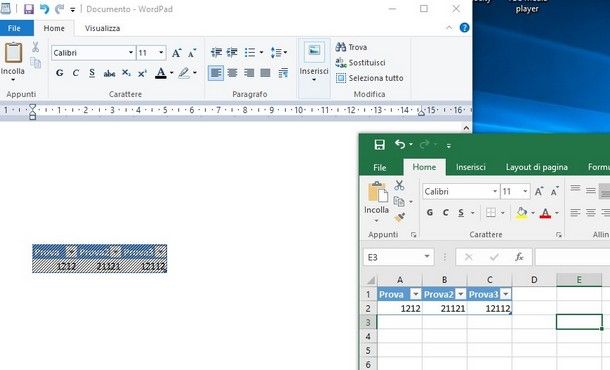
Task: Cut with Excel scissors icon
Action: click(399, 185)
